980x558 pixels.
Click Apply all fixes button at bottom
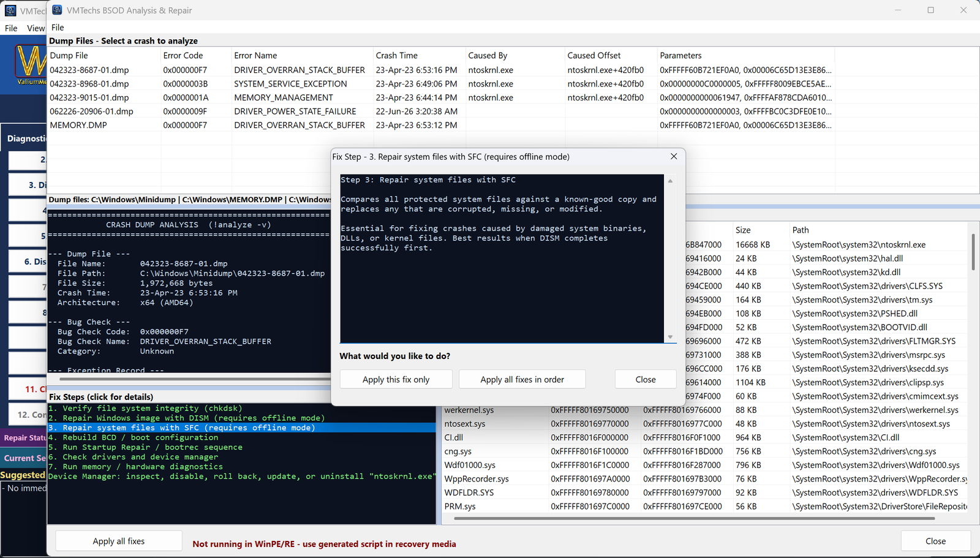coord(119,541)
